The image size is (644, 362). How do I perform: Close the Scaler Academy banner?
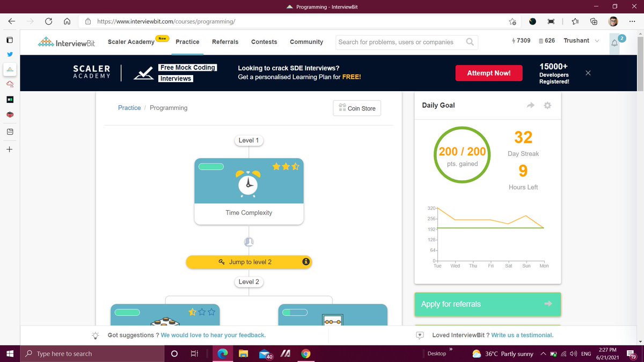pyautogui.click(x=588, y=73)
